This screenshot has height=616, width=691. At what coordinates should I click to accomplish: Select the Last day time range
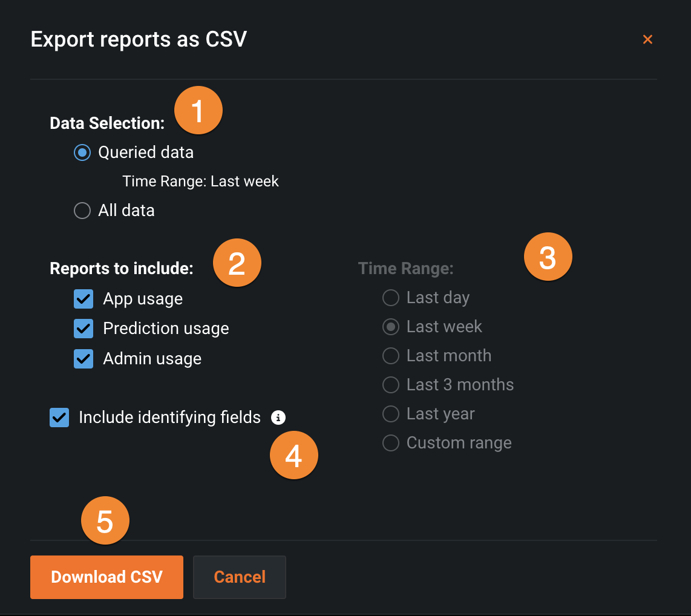pyautogui.click(x=391, y=298)
